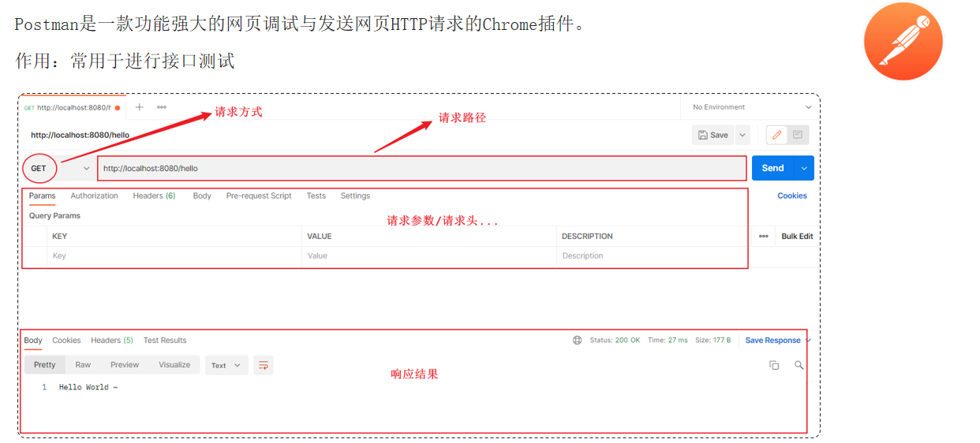Click the Query Params label
Screen dimensions: 980x443
pyautogui.click(x=54, y=216)
